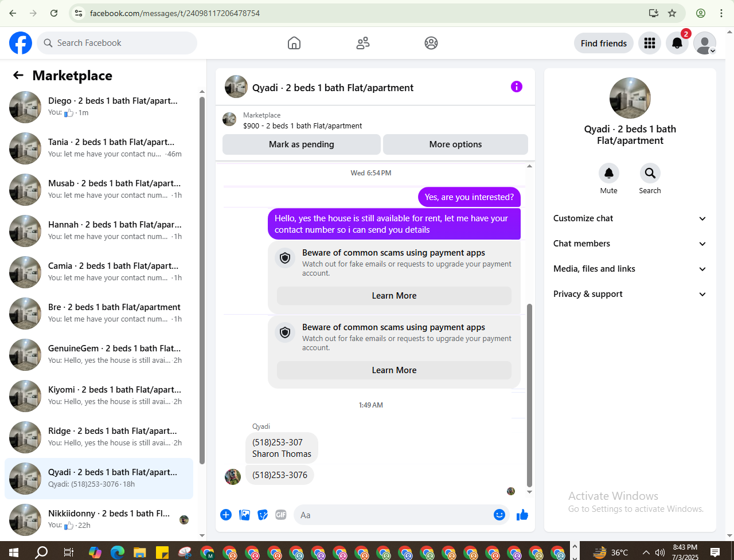
Task: Open More options for listing
Action: click(x=455, y=144)
